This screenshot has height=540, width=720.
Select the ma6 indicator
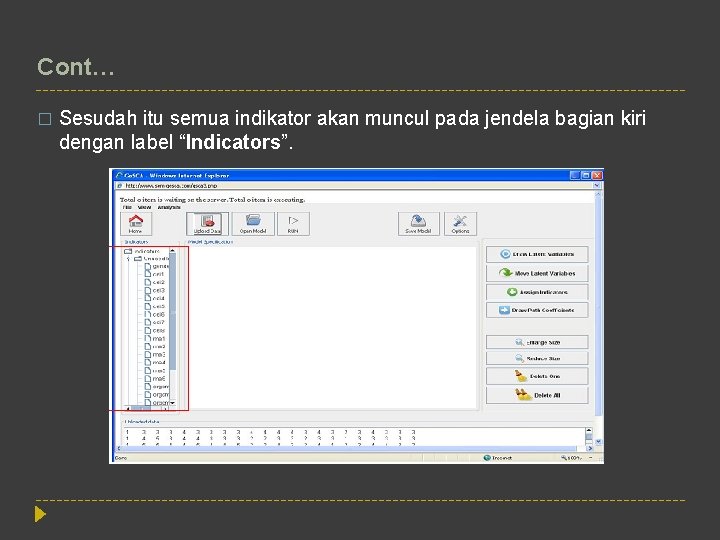point(154,379)
